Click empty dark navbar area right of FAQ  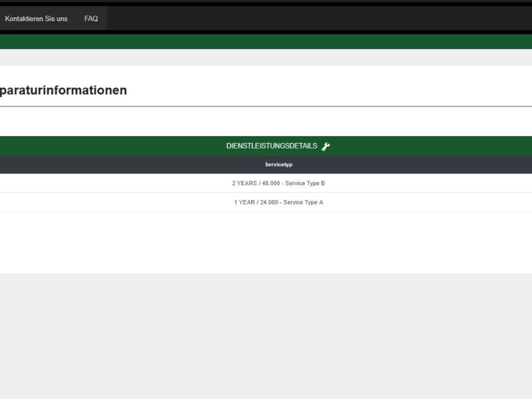point(312,19)
